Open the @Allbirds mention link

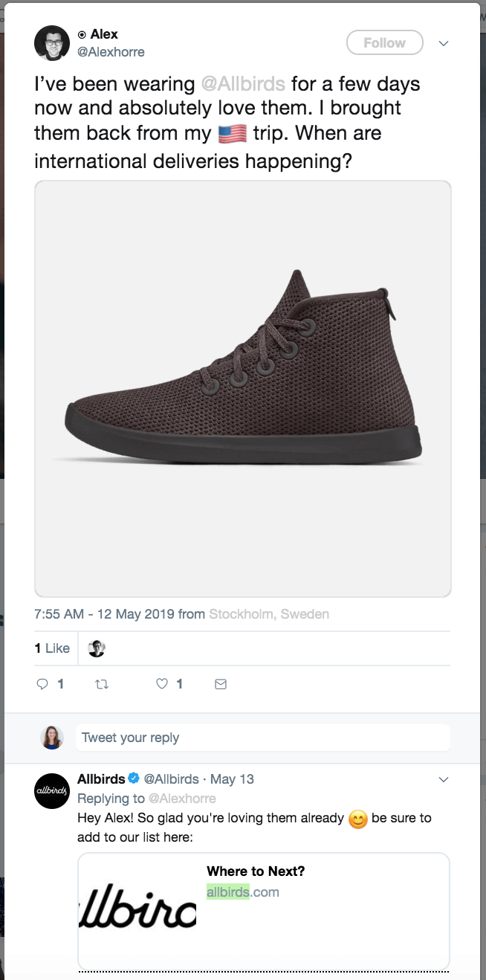click(243, 83)
